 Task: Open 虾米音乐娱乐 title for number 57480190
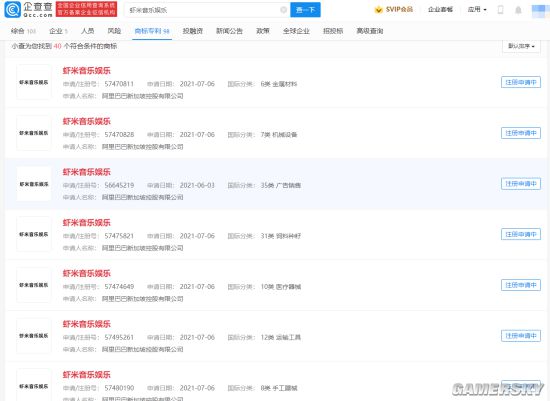click(87, 375)
